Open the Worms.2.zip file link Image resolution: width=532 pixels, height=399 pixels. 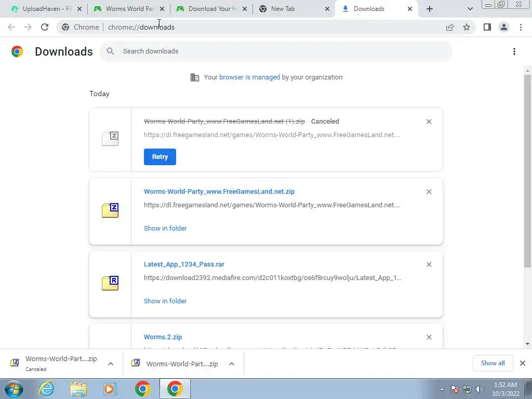[x=163, y=337]
